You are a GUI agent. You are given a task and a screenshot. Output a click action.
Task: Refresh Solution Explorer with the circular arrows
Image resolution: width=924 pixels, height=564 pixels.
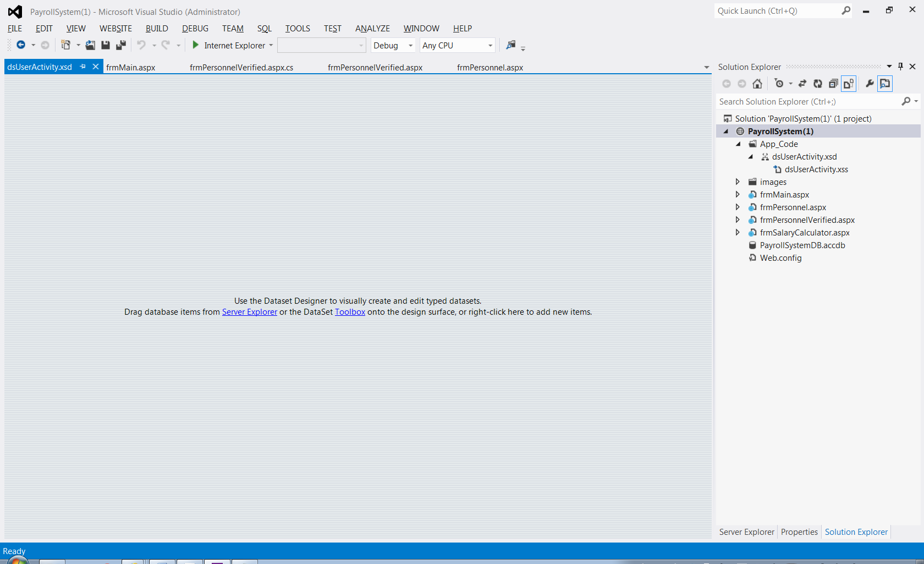tap(818, 84)
